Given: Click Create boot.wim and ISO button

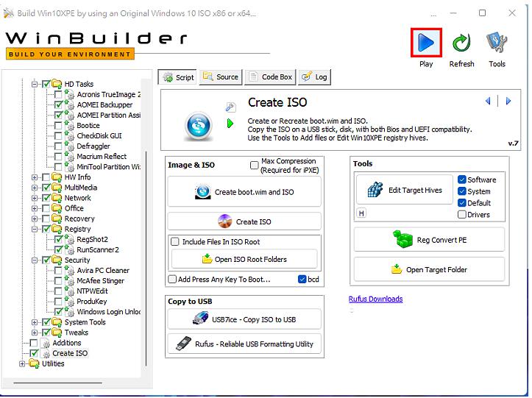Looking at the screenshot, I should [x=244, y=192].
